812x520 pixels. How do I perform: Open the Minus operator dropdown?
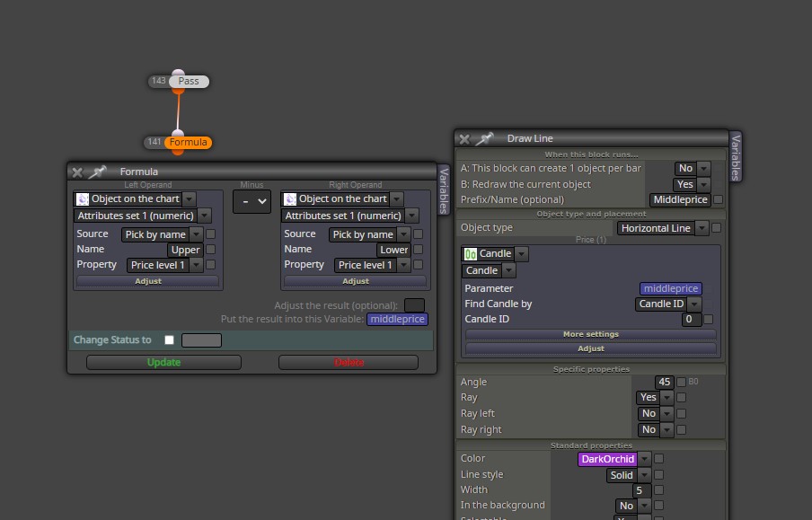point(252,201)
